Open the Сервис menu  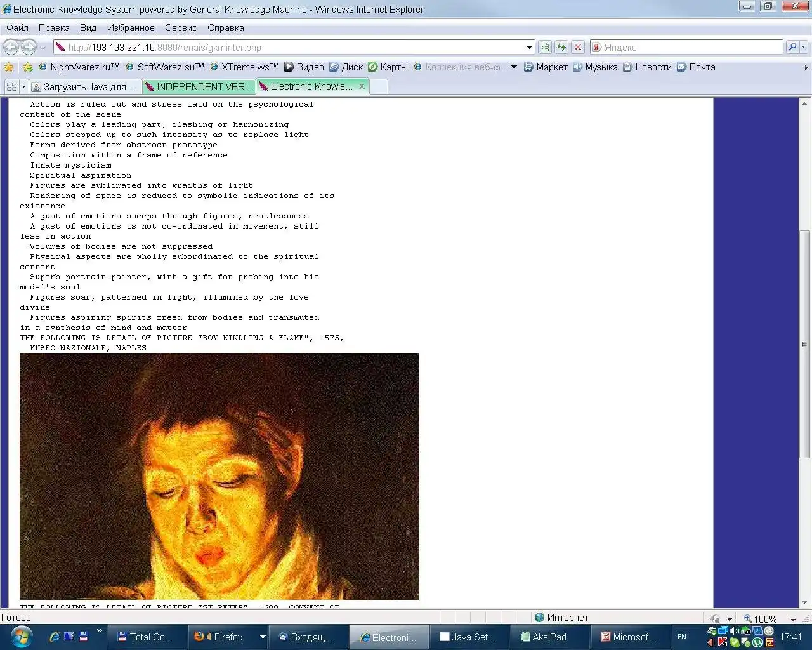[x=181, y=28]
